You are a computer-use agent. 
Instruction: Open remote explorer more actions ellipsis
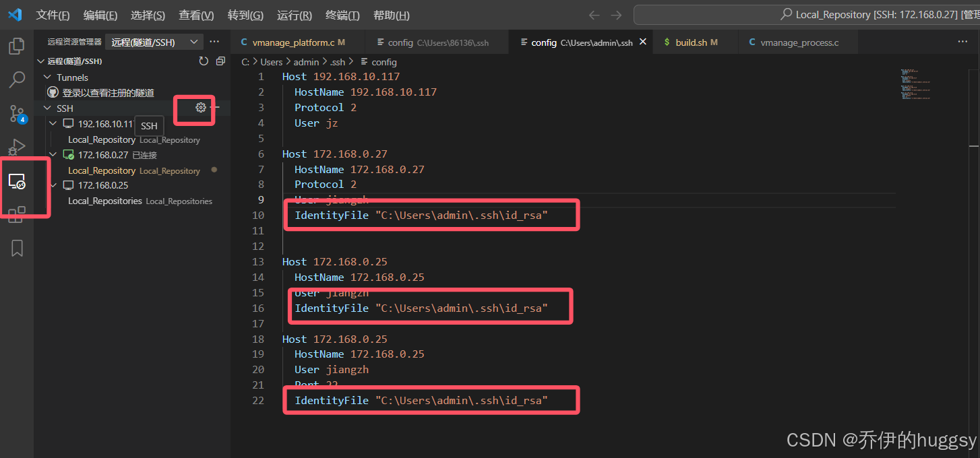coord(214,42)
